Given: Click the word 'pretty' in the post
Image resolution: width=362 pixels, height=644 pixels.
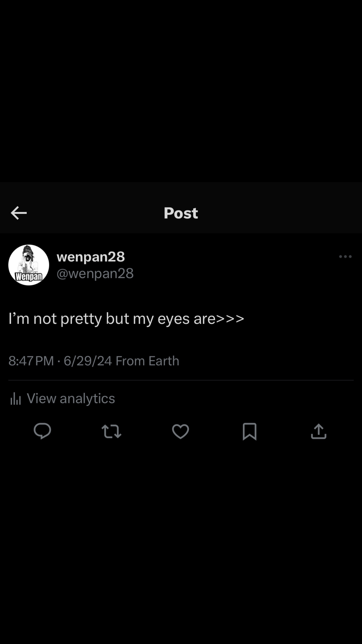Looking at the screenshot, I should tap(81, 319).
